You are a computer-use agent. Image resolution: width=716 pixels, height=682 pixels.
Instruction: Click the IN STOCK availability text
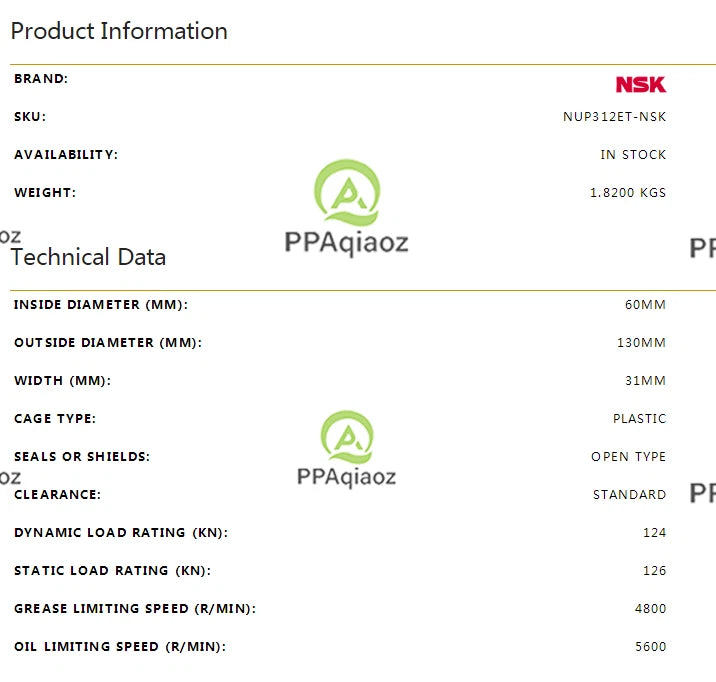point(633,155)
